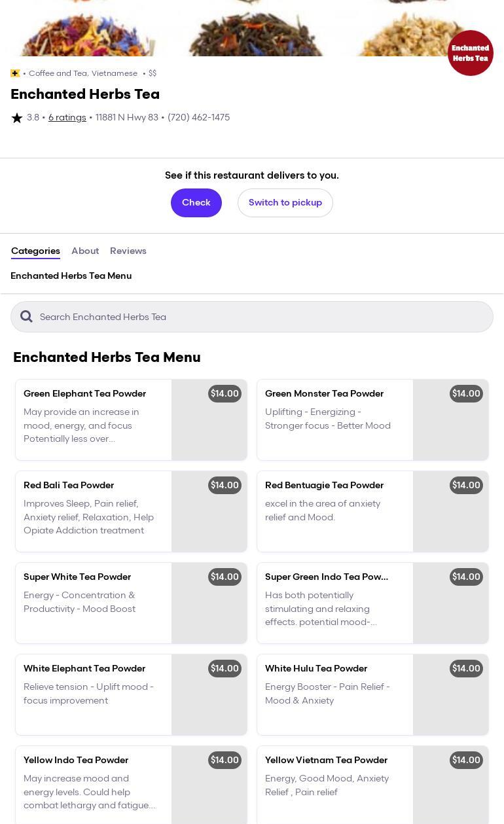The width and height of the screenshot is (504, 824).
Task: Open the Red Bali Tea Powder item
Action: coord(94,511)
